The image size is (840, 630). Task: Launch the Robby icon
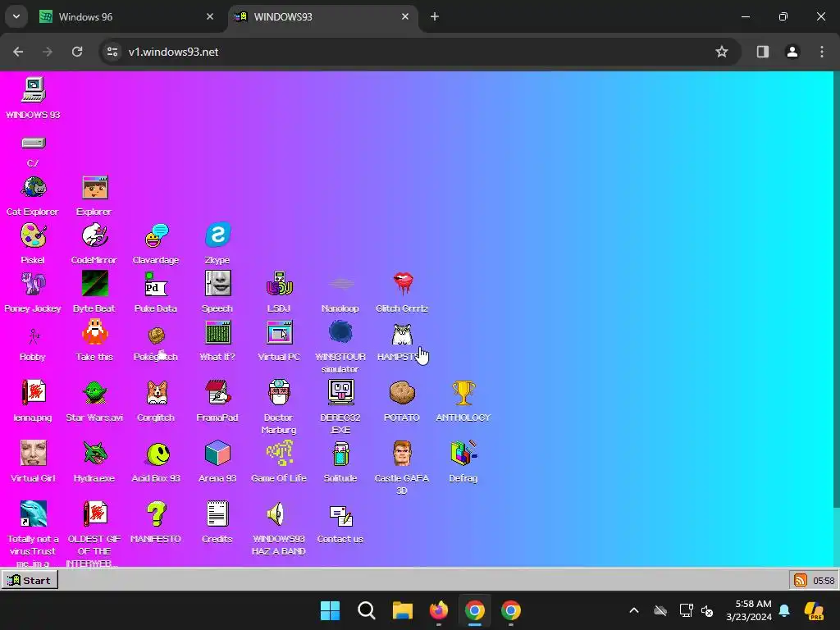[x=33, y=336]
